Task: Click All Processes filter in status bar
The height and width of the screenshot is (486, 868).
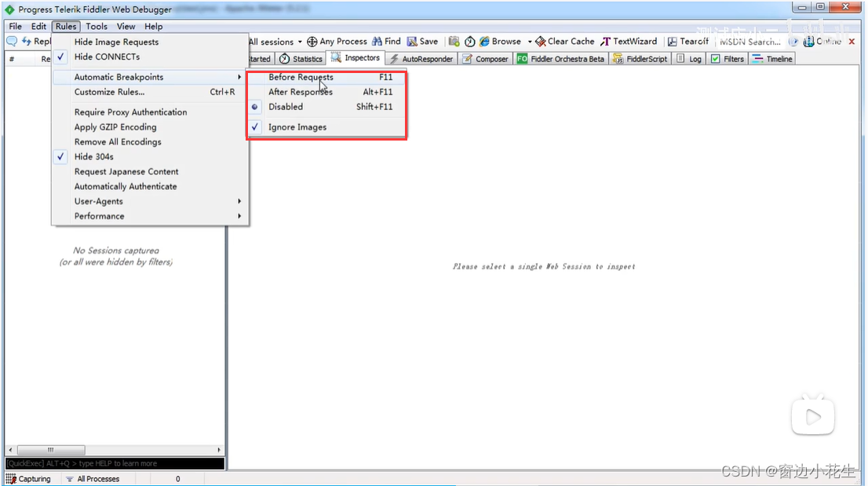Action: tap(93, 479)
